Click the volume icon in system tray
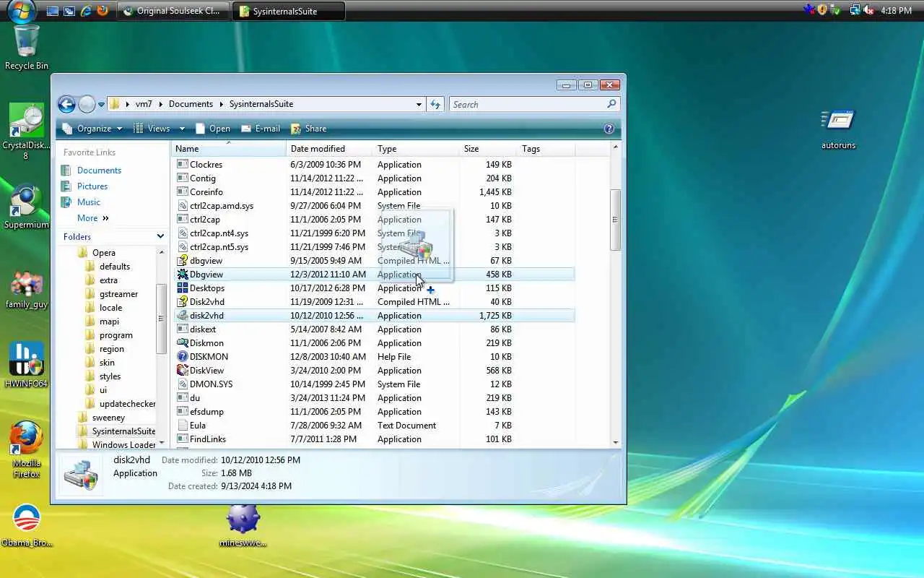 pyautogui.click(x=868, y=10)
